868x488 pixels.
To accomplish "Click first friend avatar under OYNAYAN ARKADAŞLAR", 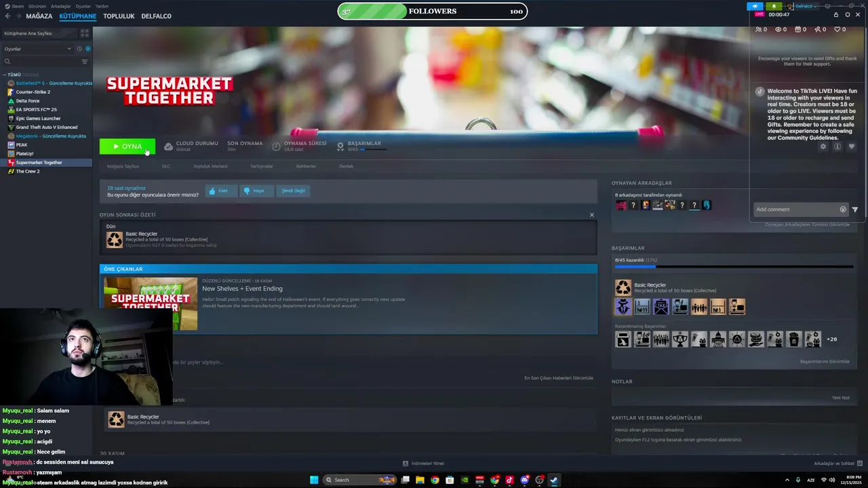I will [621, 205].
